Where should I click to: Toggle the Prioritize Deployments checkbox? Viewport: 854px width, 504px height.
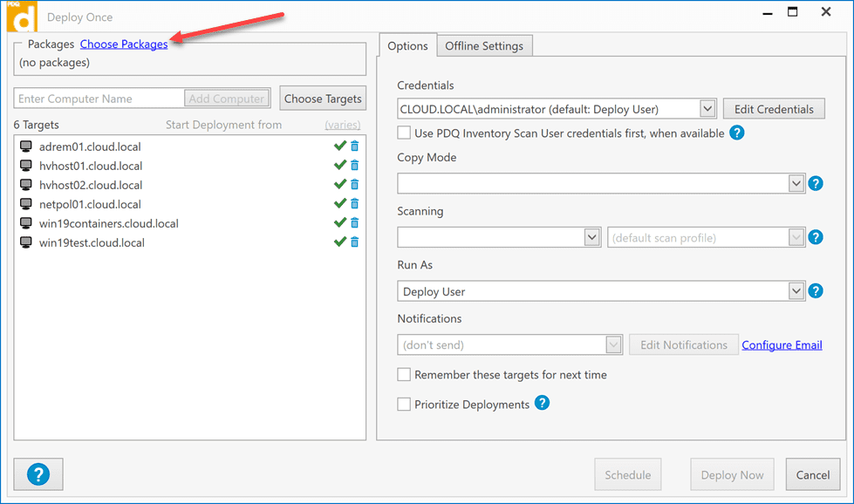click(404, 405)
